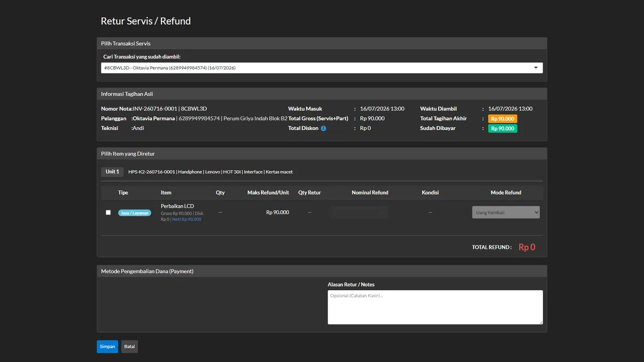Click the 'TOTAL REFUND :' label
This screenshot has height=362, width=644.
click(492, 247)
